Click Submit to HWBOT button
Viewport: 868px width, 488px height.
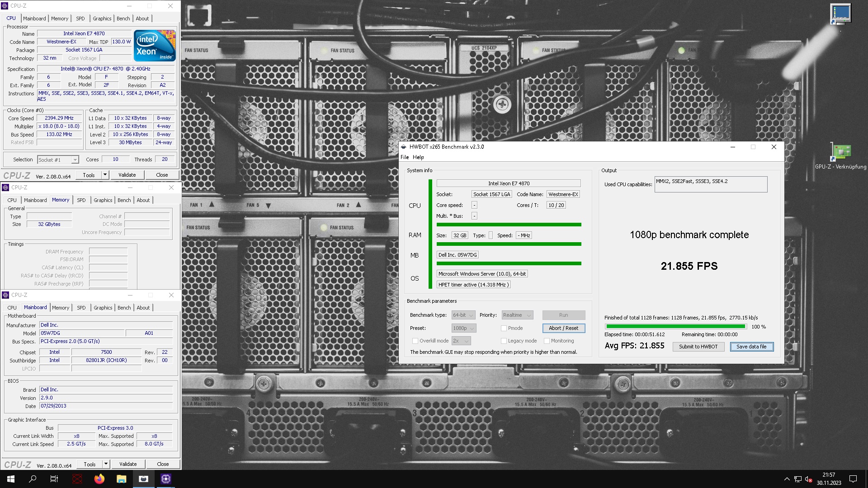(698, 347)
